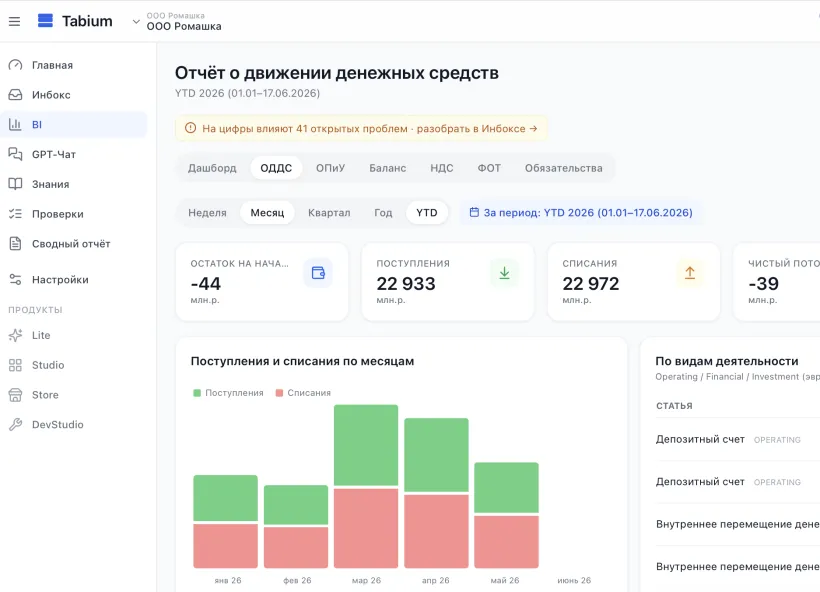The image size is (820, 592).
Task: Open the Обязательства tab
Action: click(x=564, y=168)
